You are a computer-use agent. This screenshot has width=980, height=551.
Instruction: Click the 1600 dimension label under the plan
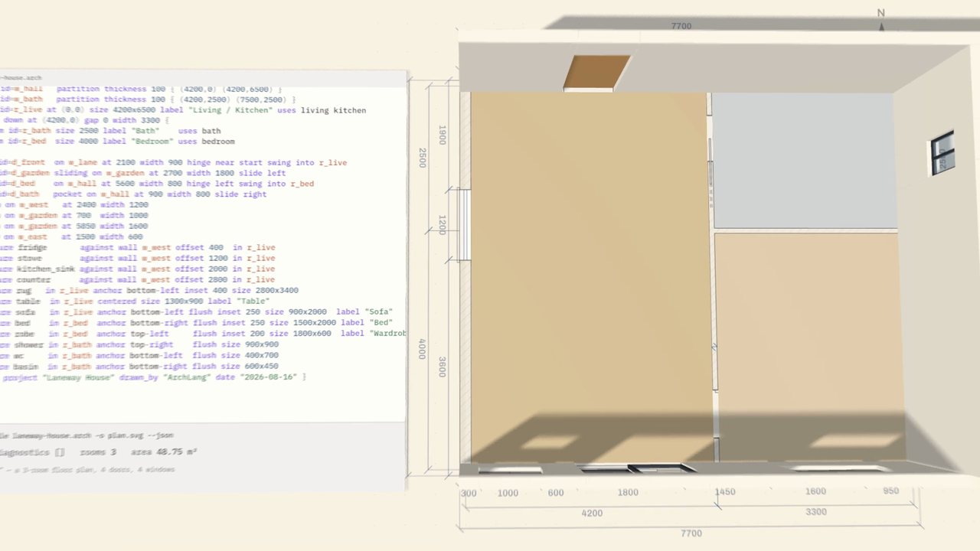point(816,491)
